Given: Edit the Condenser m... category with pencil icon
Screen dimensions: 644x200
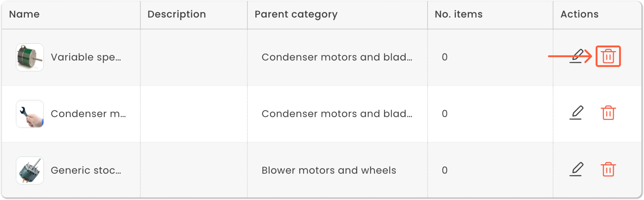Looking at the screenshot, I should coord(576,113).
